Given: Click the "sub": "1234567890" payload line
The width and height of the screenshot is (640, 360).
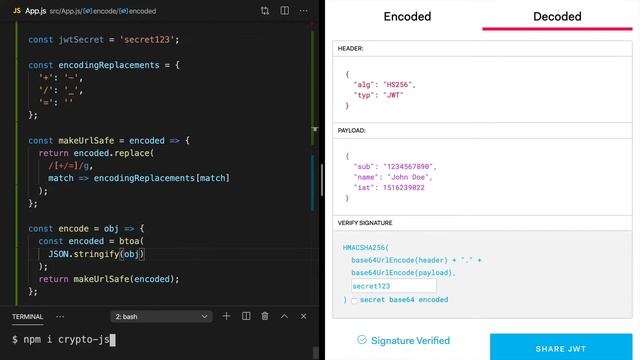Looking at the screenshot, I should pos(395,167).
